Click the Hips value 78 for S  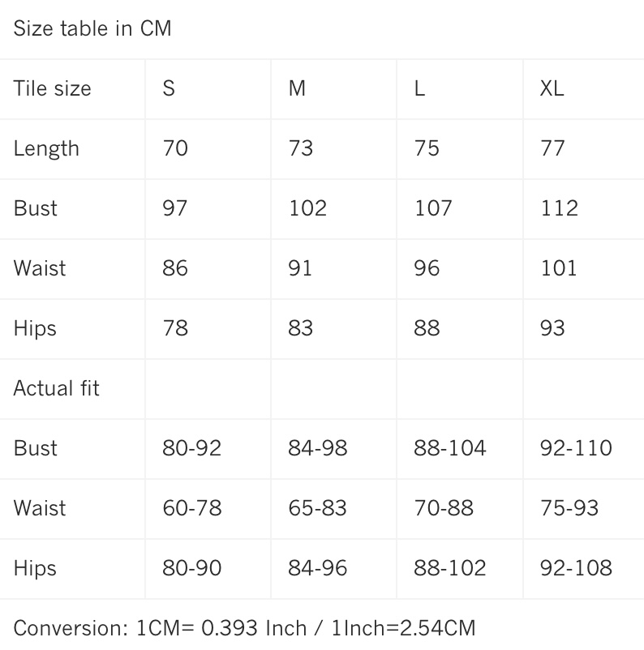coord(175,328)
